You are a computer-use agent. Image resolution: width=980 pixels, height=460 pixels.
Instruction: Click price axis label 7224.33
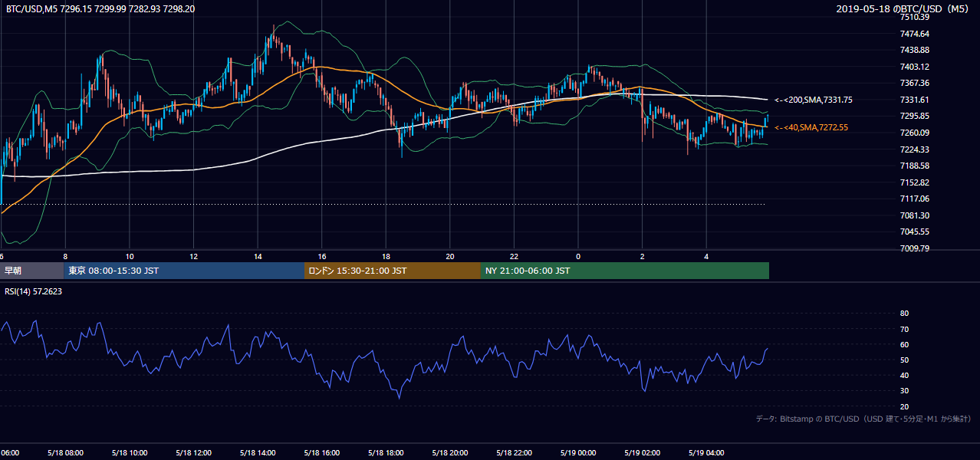point(914,149)
